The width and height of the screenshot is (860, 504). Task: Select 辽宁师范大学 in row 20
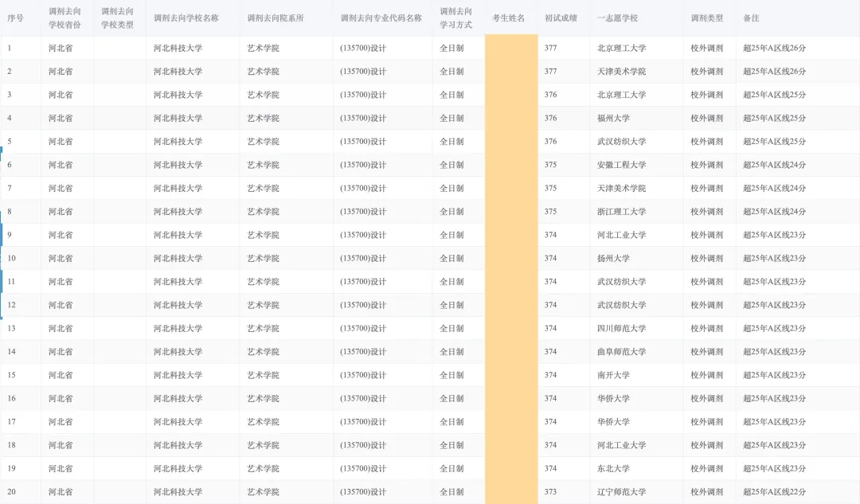(621, 492)
